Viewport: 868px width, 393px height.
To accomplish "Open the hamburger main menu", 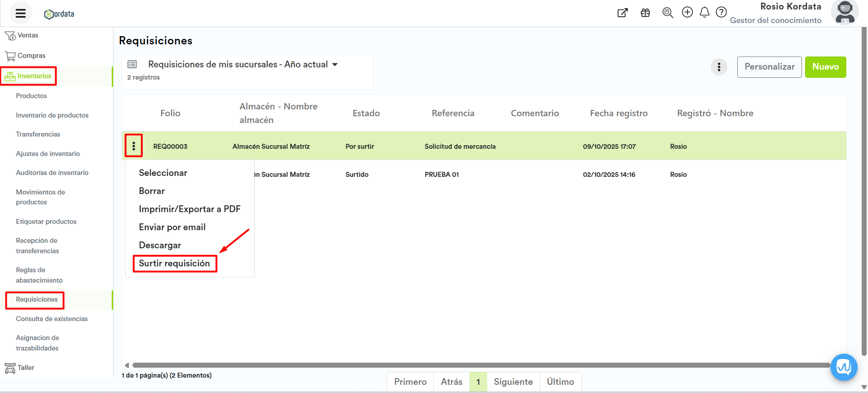I will (20, 13).
